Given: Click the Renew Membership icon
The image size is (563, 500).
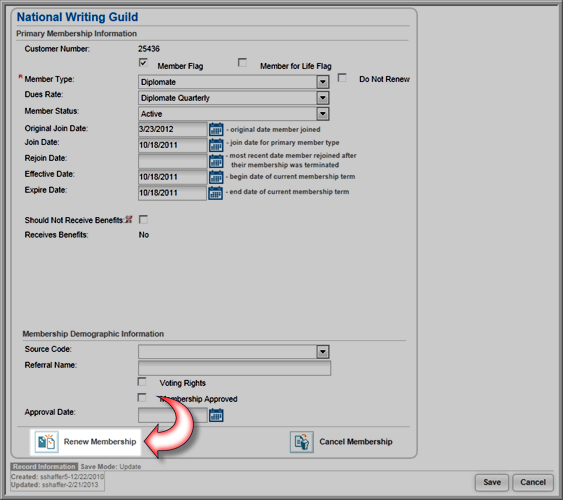Looking at the screenshot, I should pyautogui.click(x=46, y=442).
